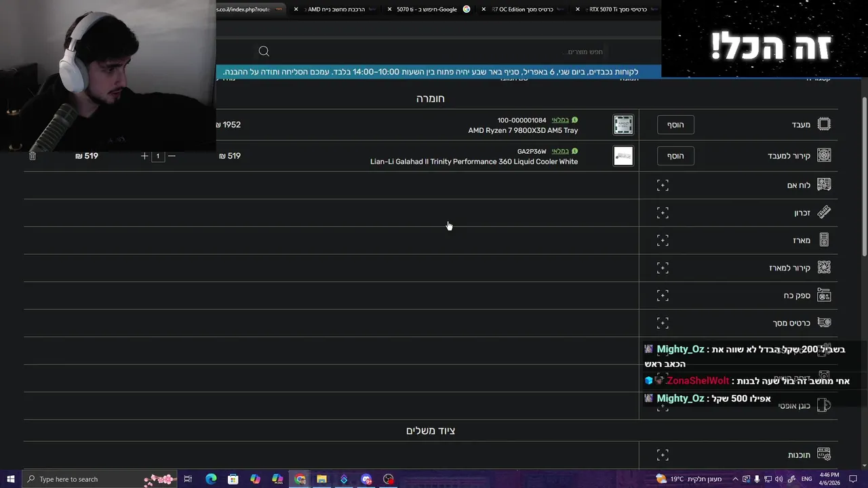The image size is (868, 488).
Task: Increase the Lian-Li cooler quantity with plus
Action: coord(144,156)
